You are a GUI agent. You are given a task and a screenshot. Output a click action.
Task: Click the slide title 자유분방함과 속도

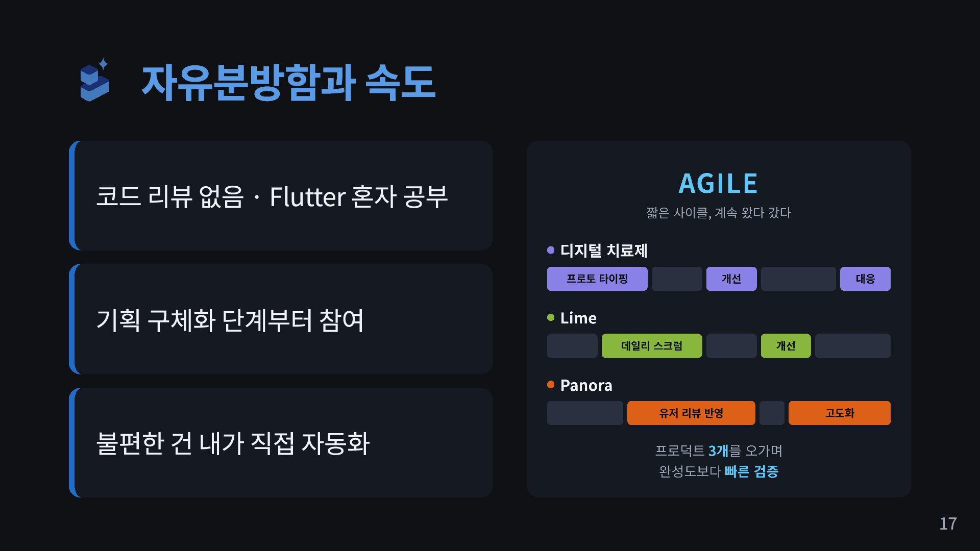click(x=288, y=82)
